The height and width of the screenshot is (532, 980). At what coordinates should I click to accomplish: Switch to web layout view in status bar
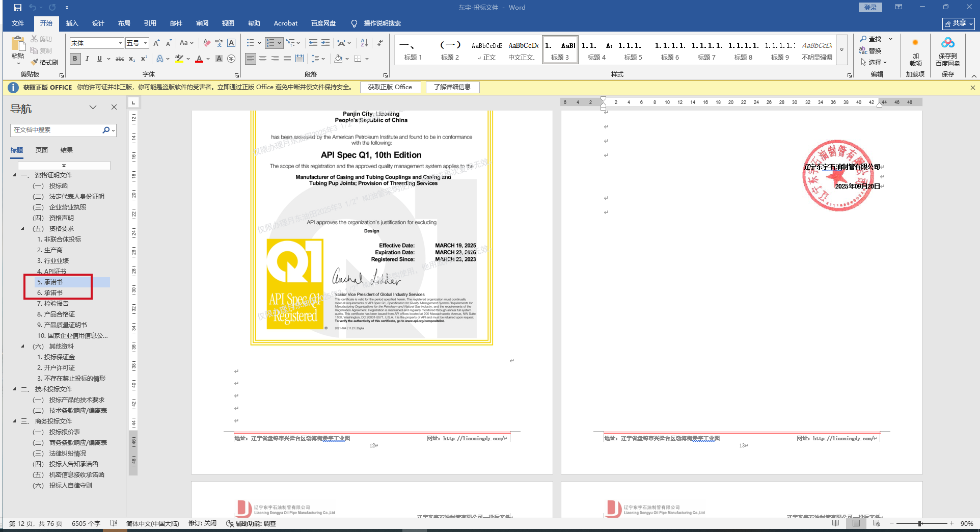pyautogui.click(x=876, y=523)
